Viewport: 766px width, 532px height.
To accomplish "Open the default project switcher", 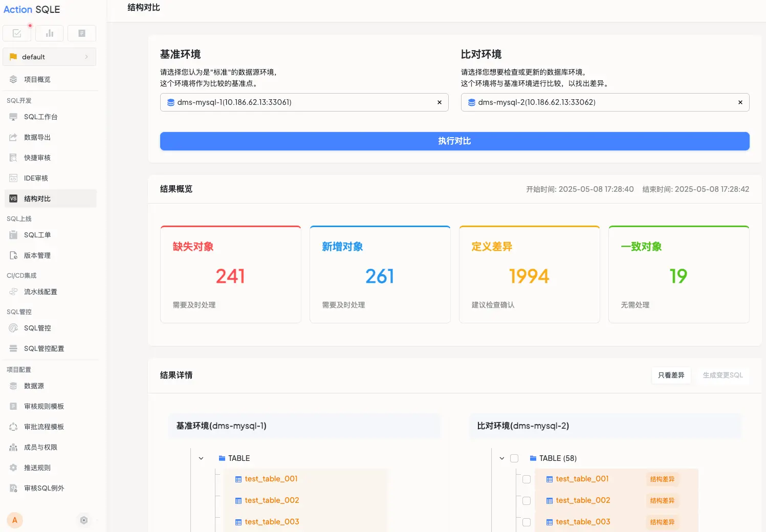I will [50, 57].
